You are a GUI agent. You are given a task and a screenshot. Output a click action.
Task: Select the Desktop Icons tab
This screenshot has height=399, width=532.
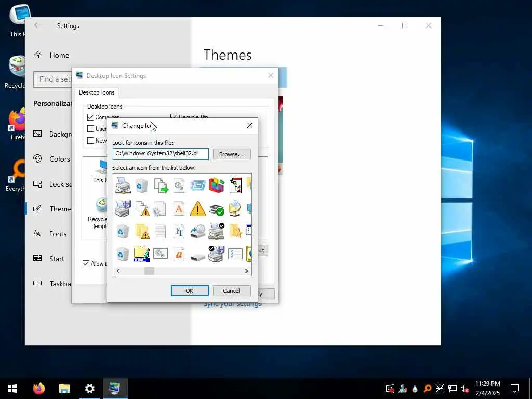[x=97, y=92]
